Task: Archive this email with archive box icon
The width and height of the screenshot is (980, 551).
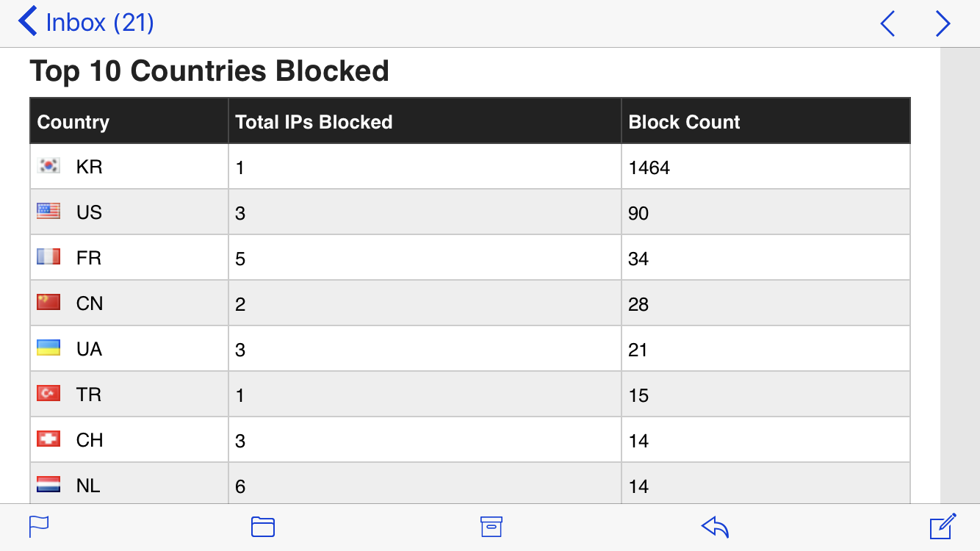Action: point(491,527)
